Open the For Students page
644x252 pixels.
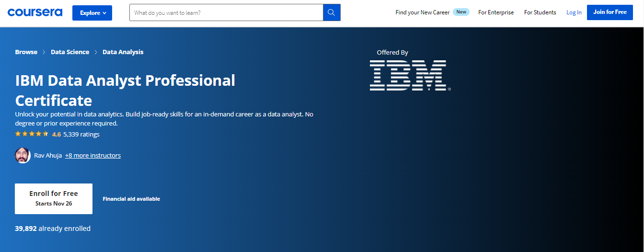pos(540,12)
